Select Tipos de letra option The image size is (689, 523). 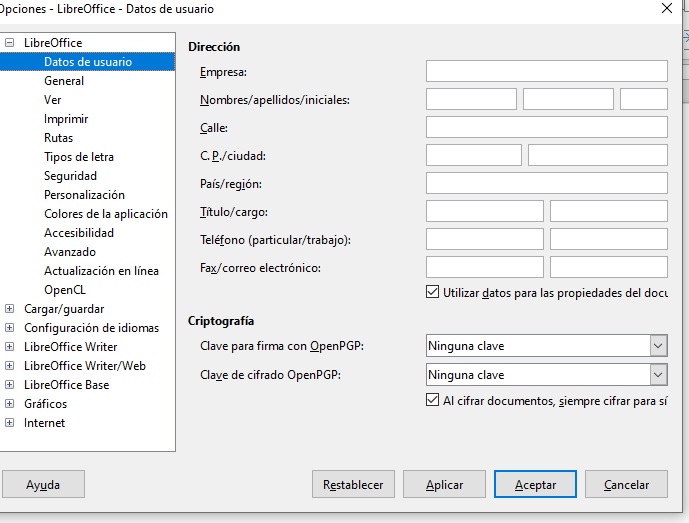point(79,157)
